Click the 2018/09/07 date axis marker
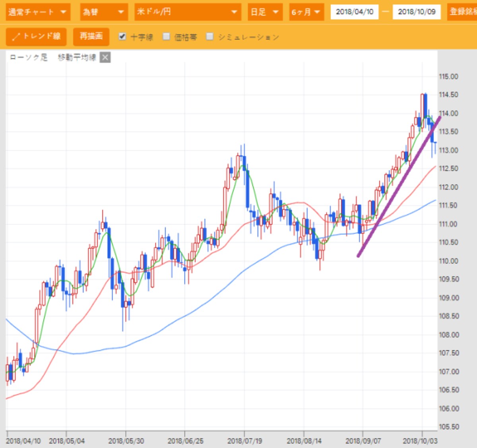The image size is (477, 448). coord(363,441)
